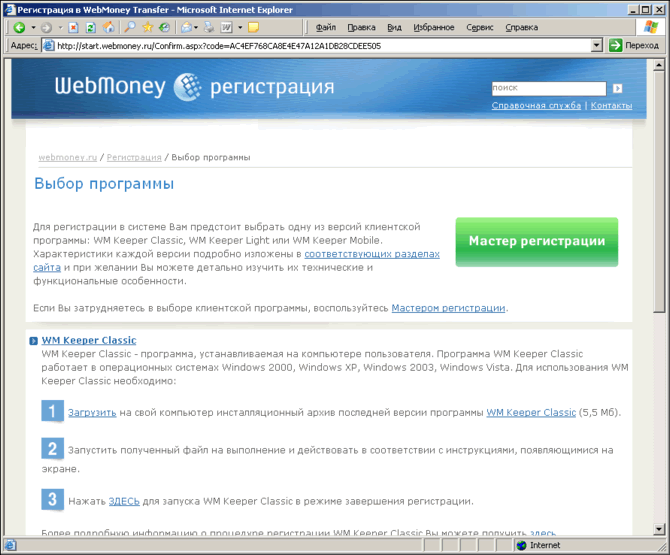This screenshot has width=670, height=555.
Task: Click the History toolbar icon
Action: (x=164, y=27)
